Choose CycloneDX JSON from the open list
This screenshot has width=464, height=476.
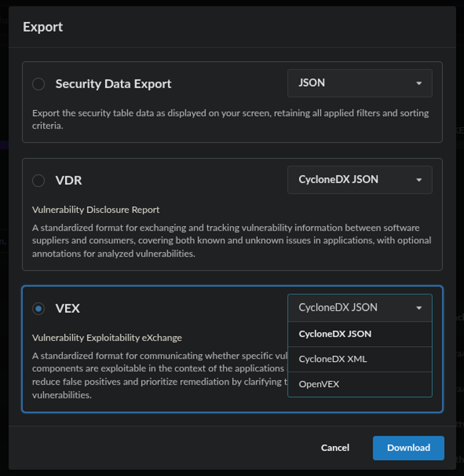335,334
